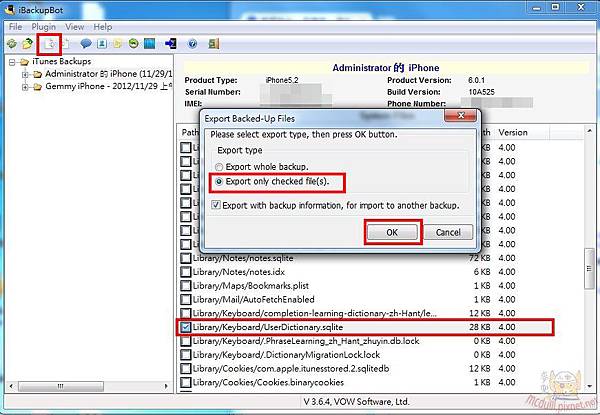Click the export files toolbar icon
This screenshot has height=415, width=600.
(50, 44)
